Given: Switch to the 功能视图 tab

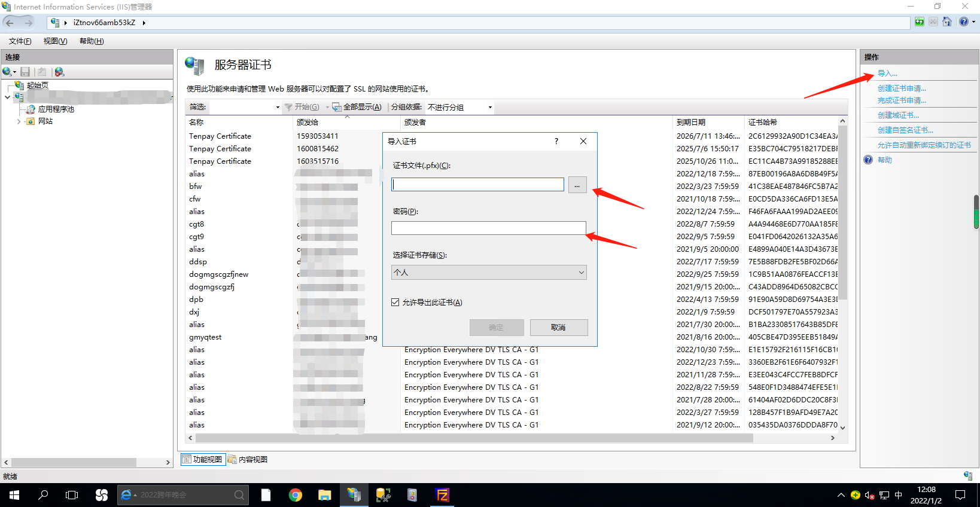Looking at the screenshot, I should [203, 460].
